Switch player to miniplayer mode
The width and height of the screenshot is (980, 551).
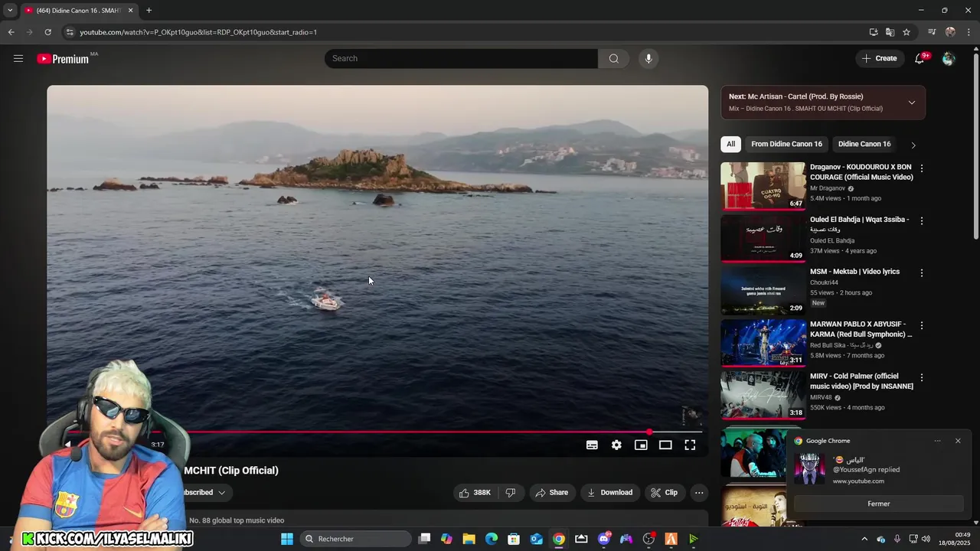[x=641, y=445]
